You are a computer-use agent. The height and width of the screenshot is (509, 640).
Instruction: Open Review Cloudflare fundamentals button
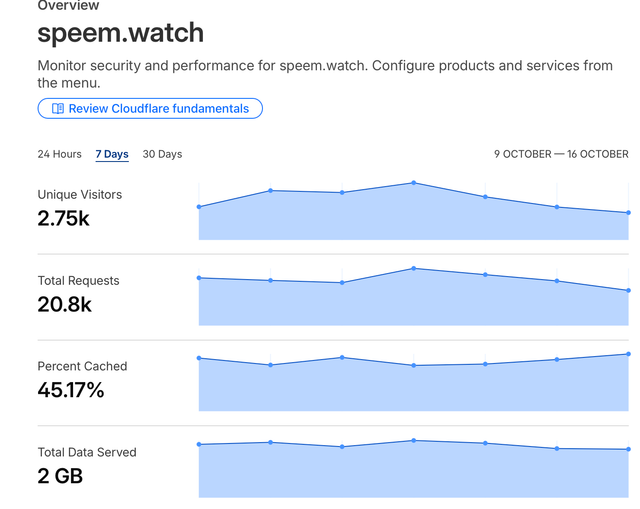pyautogui.click(x=150, y=108)
